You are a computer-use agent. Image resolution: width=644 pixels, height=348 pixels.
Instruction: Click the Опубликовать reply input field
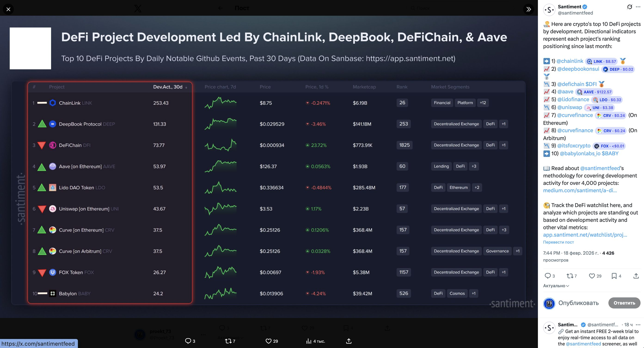pos(578,303)
